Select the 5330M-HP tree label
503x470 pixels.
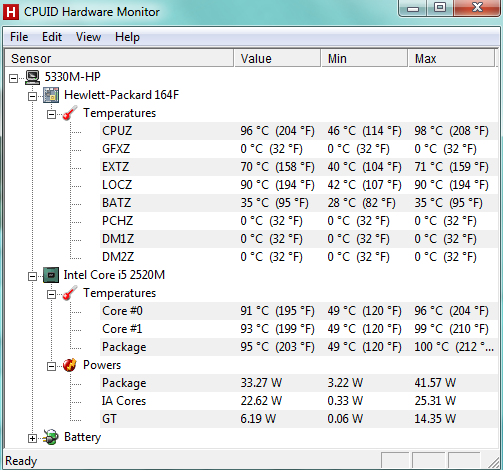[73, 77]
